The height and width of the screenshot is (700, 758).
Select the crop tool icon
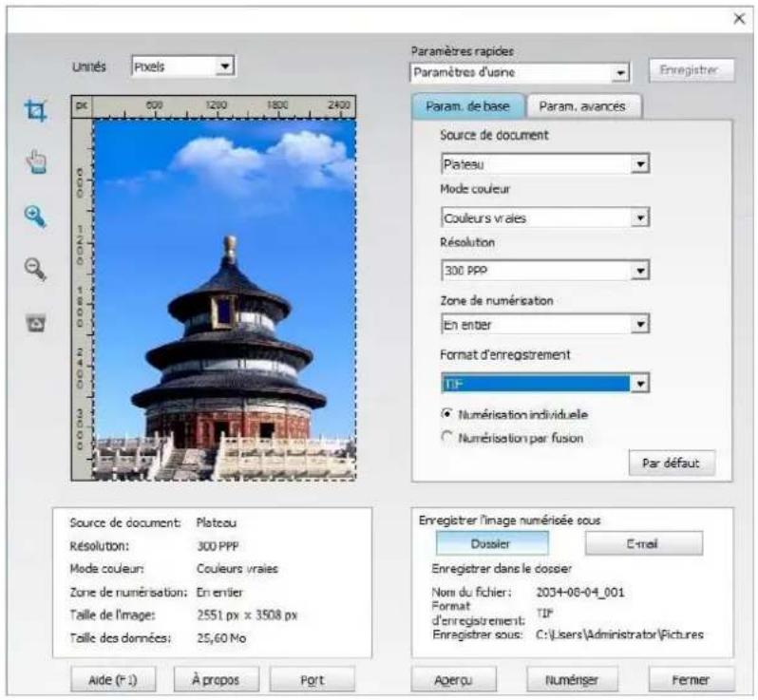click(x=36, y=111)
